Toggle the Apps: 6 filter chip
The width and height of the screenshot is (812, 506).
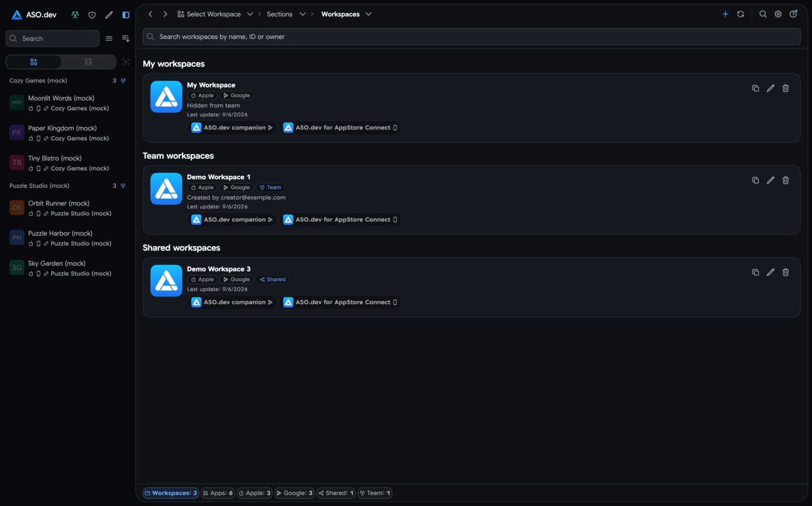point(218,493)
